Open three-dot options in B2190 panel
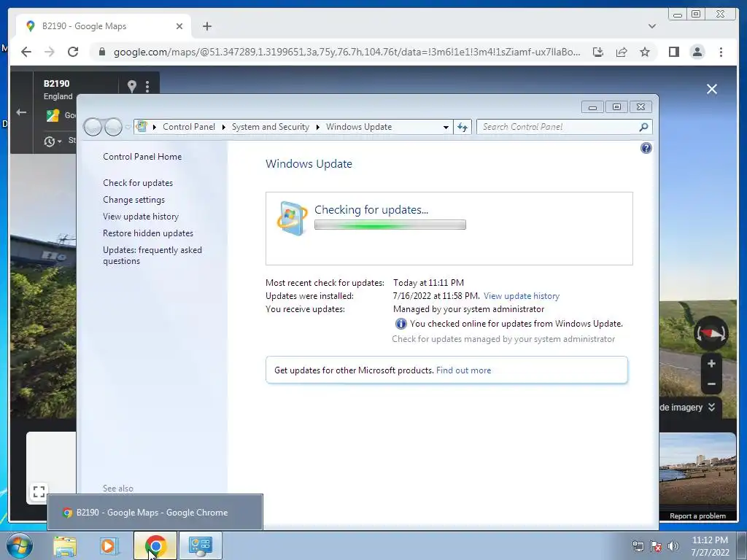This screenshot has width=747, height=560. click(x=147, y=86)
